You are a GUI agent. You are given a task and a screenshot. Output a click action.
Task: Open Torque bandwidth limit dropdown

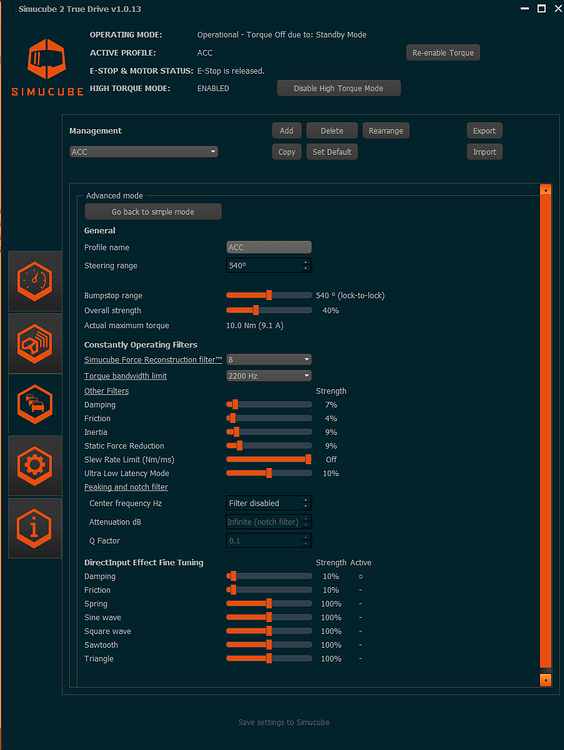(x=269, y=375)
